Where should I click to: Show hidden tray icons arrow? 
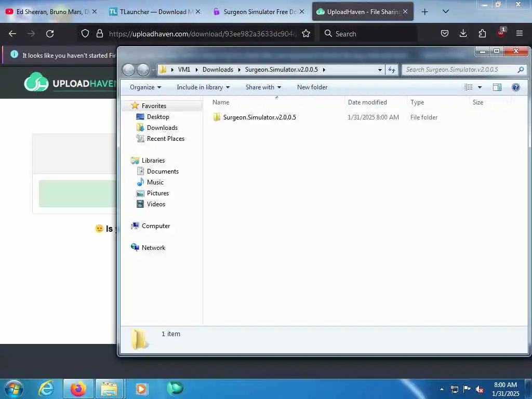point(442,389)
